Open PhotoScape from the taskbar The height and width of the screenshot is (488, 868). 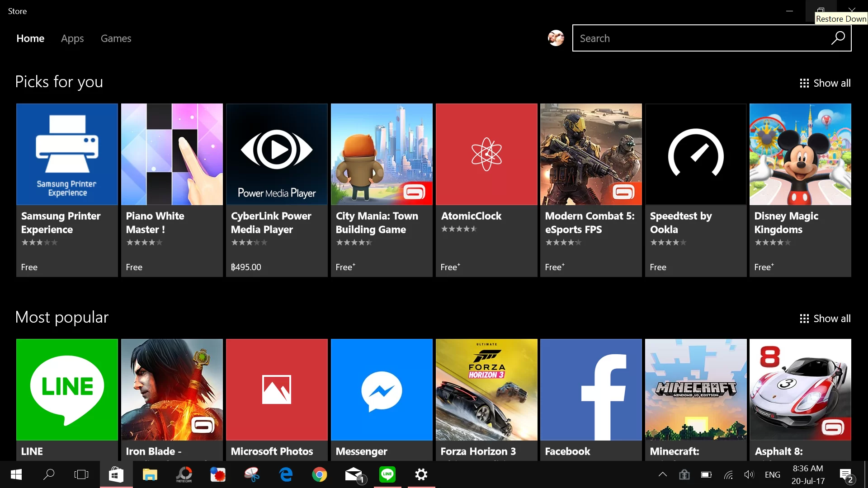click(184, 474)
